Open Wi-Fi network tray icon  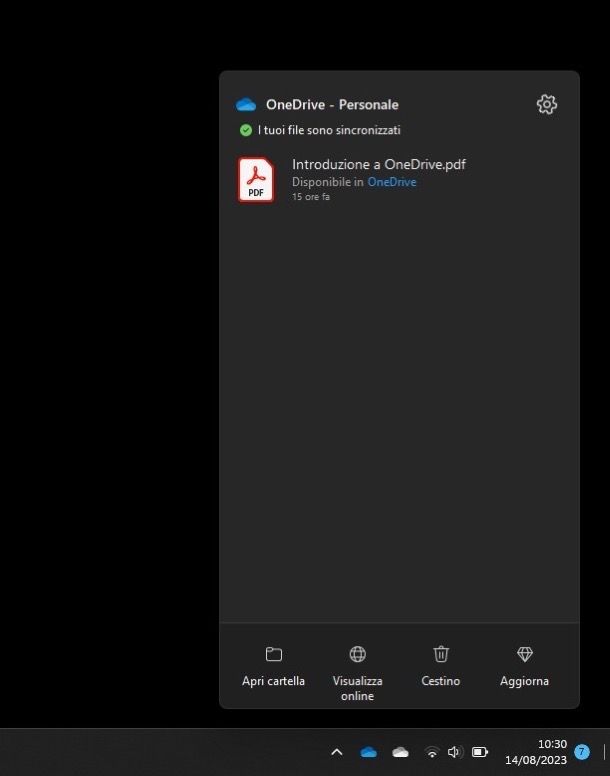pyautogui.click(x=432, y=752)
